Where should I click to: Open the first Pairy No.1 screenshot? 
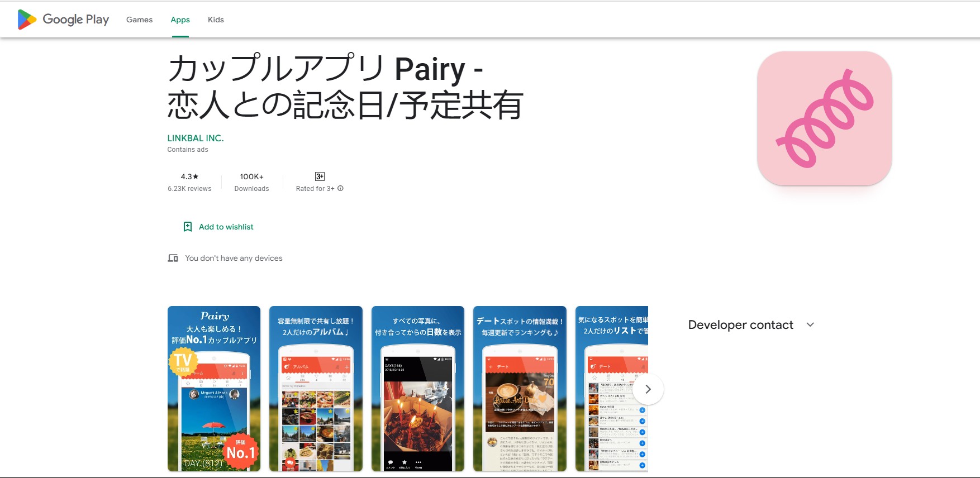click(x=214, y=389)
